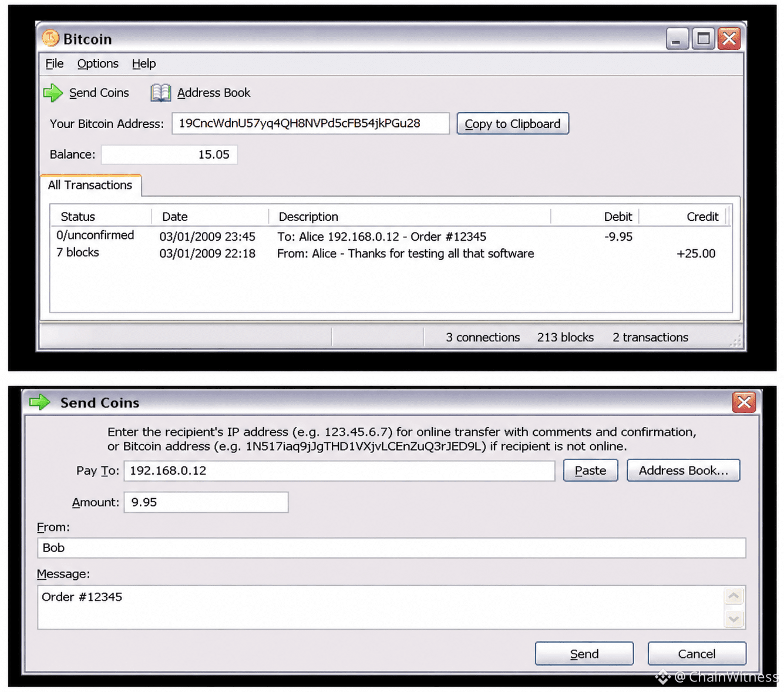Image resolution: width=784 pixels, height=692 pixels.
Task: Select the 7 blocks status cell
Action: 78,253
